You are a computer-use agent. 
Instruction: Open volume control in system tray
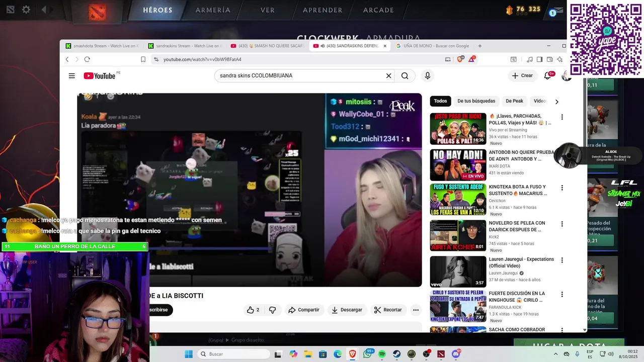pyautogui.click(x=611, y=354)
